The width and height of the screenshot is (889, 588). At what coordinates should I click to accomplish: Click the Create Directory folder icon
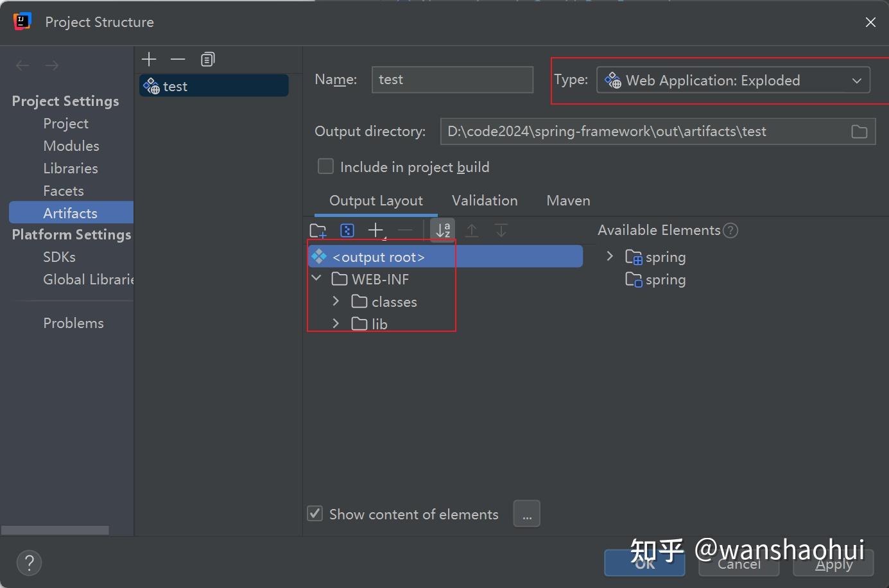click(x=318, y=230)
